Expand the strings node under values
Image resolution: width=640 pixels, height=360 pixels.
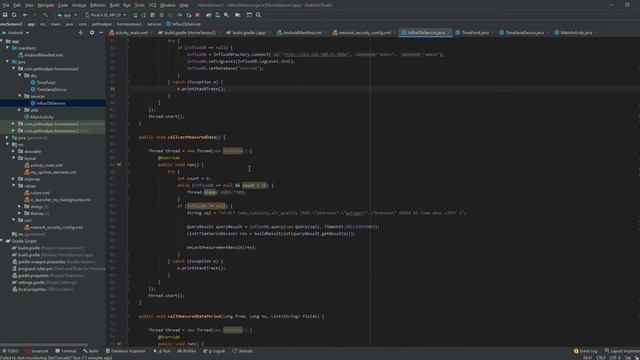[20, 207]
